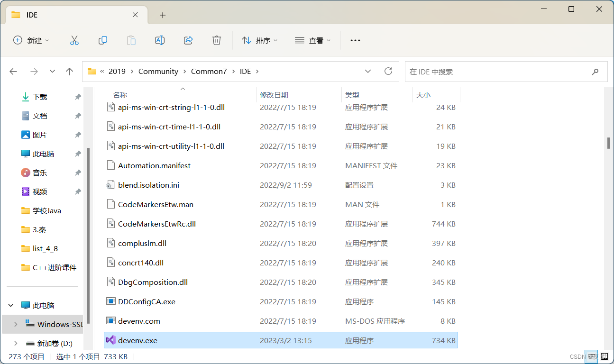Open the See more (...) menu
614x364 pixels.
coord(355,40)
